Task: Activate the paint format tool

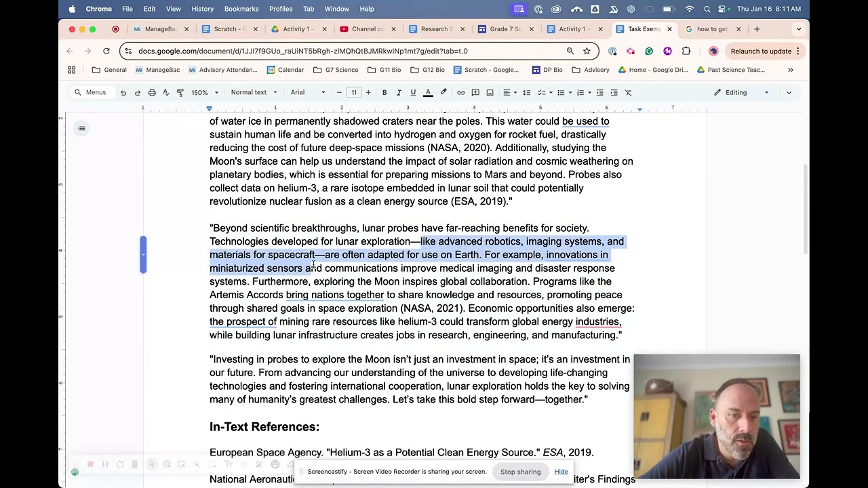Action: point(180,93)
